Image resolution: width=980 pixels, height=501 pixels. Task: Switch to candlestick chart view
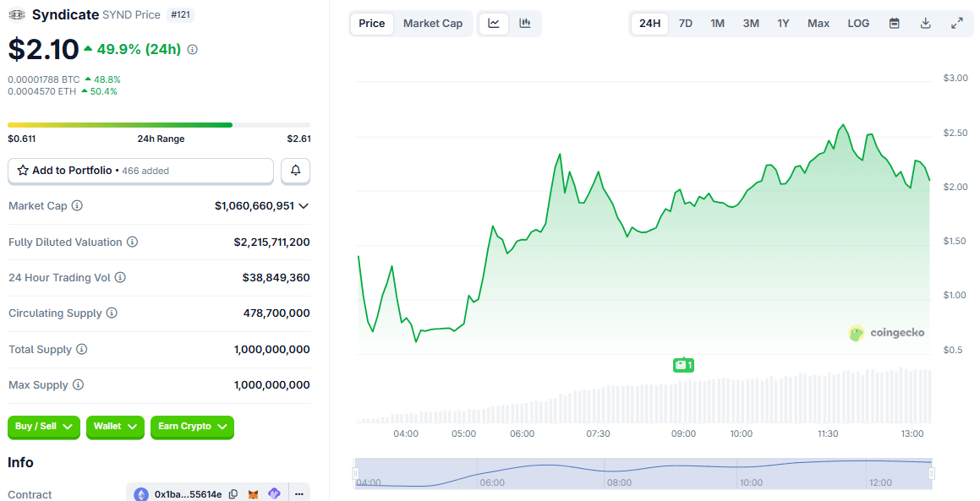coord(524,24)
